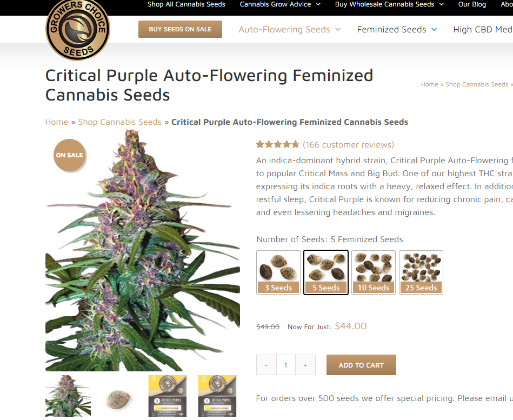The image size is (513, 420).
Task: Click the quantity input field
Action: [x=285, y=365]
